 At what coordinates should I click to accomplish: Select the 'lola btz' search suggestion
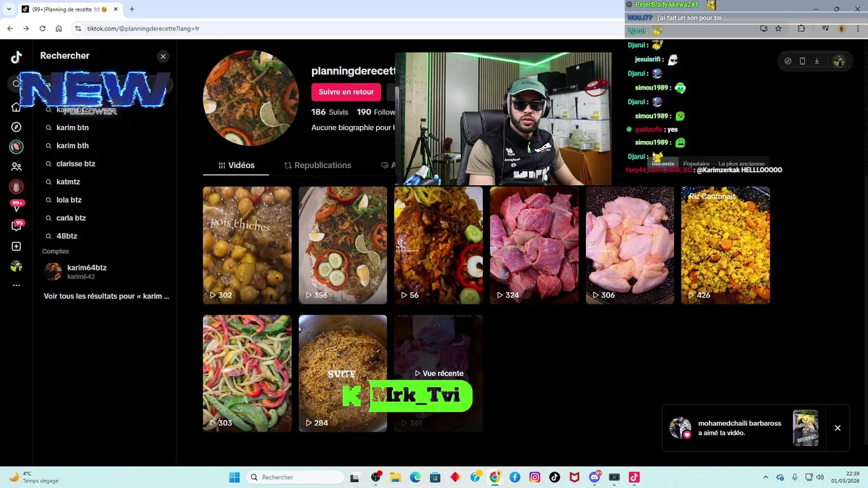[68, 200]
